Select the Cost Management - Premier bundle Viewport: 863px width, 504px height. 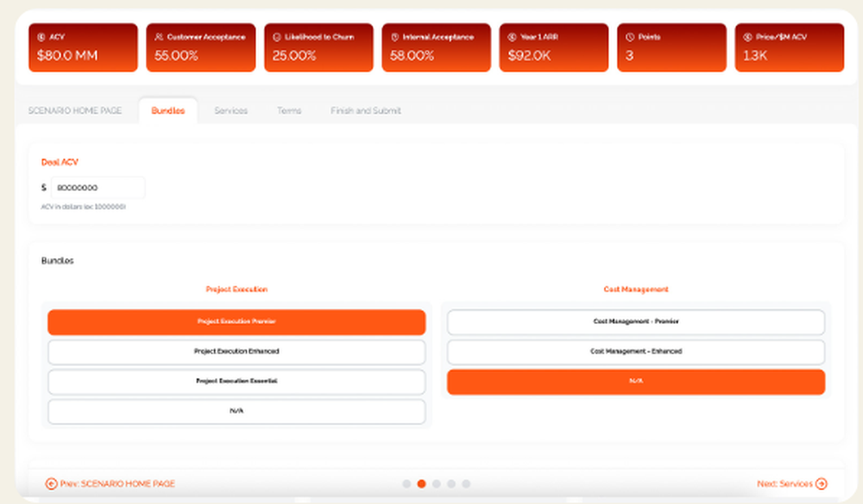click(635, 321)
